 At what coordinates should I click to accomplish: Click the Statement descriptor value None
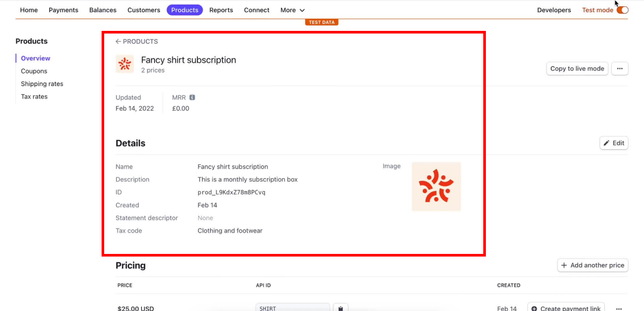(205, 218)
